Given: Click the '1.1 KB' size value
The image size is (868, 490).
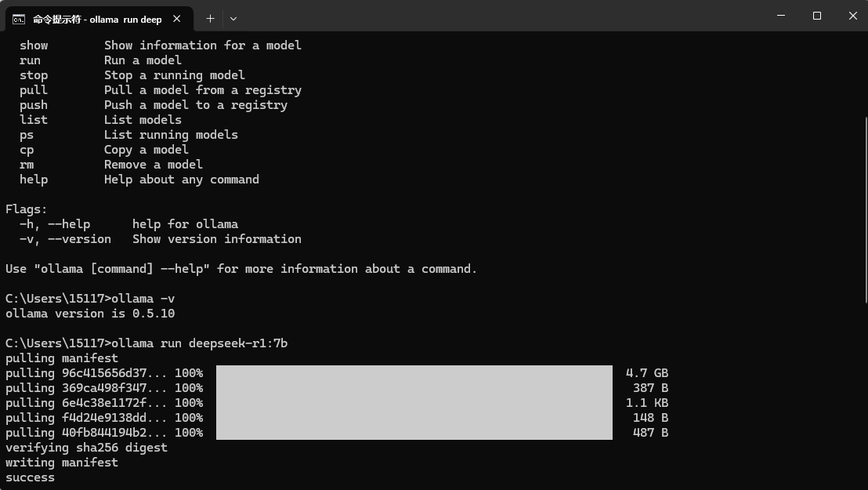Looking at the screenshot, I should [x=647, y=403].
